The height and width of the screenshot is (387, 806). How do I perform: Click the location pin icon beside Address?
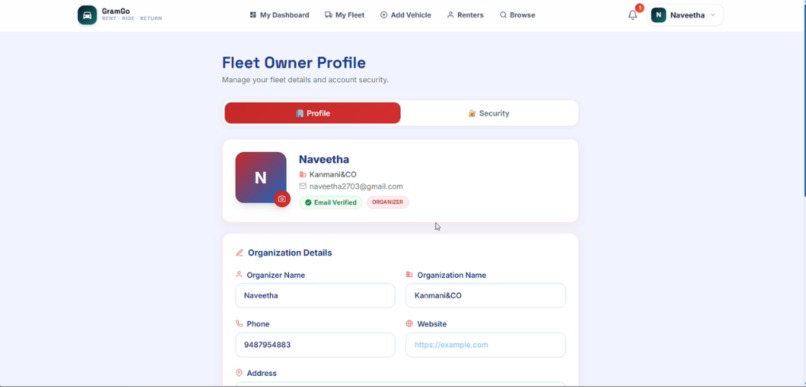coord(239,373)
